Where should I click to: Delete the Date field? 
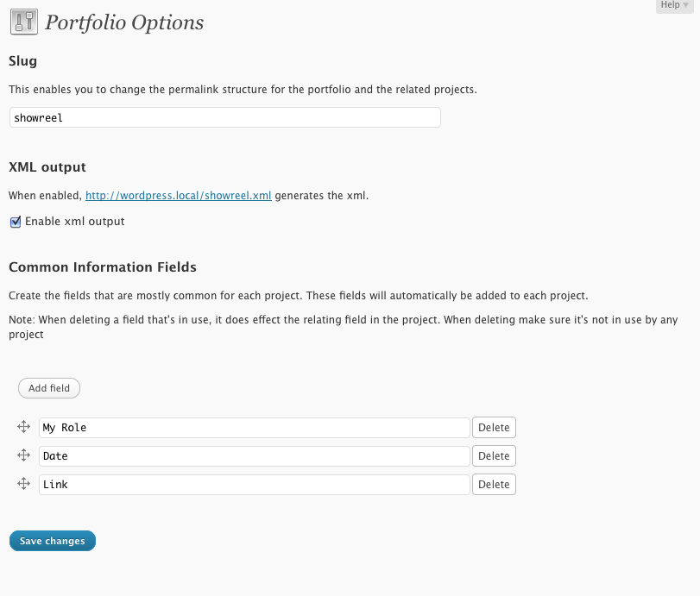pos(494,456)
